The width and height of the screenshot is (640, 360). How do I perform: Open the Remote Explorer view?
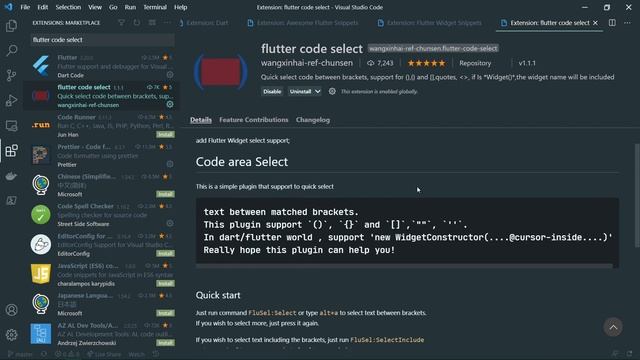[x=11, y=126]
